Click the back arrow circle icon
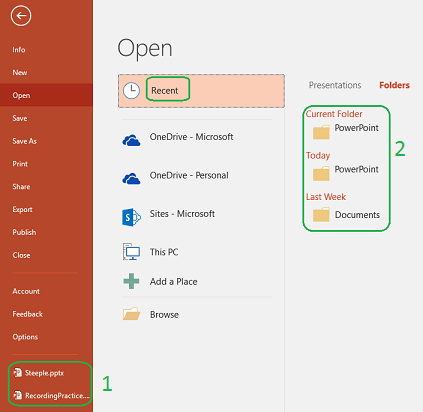The image size is (423, 412). [21, 16]
